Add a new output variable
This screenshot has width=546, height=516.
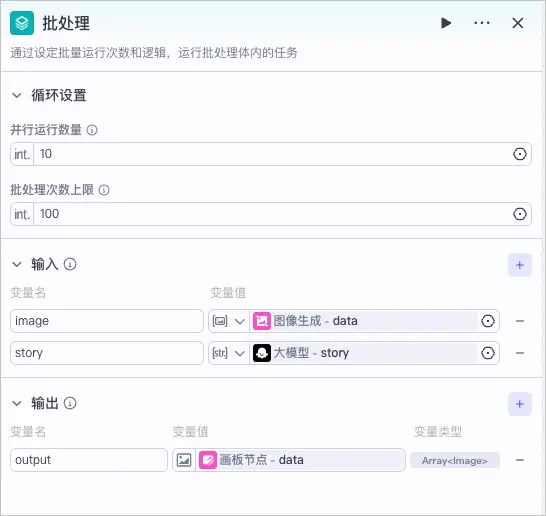(520, 404)
